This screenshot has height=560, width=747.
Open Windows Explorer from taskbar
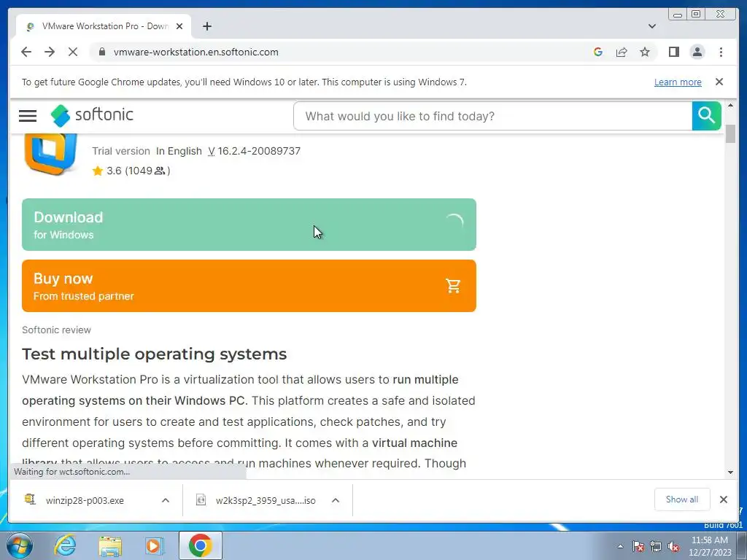pos(110,545)
